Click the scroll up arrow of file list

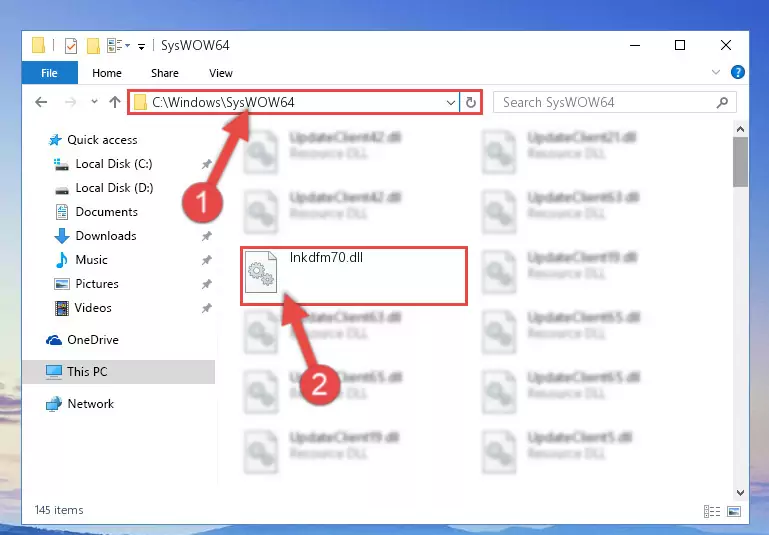740,129
